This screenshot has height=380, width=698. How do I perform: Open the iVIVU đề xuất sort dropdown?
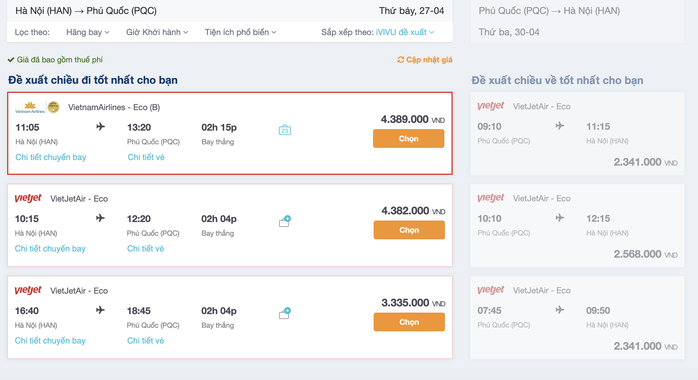pyautogui.click(x=405, y=32)
